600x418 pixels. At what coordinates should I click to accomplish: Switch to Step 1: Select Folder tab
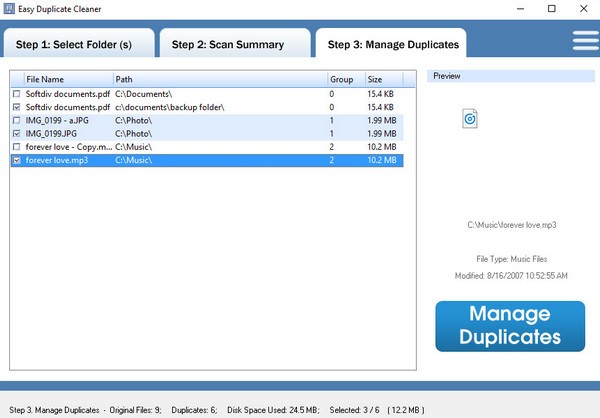point(80,44)
